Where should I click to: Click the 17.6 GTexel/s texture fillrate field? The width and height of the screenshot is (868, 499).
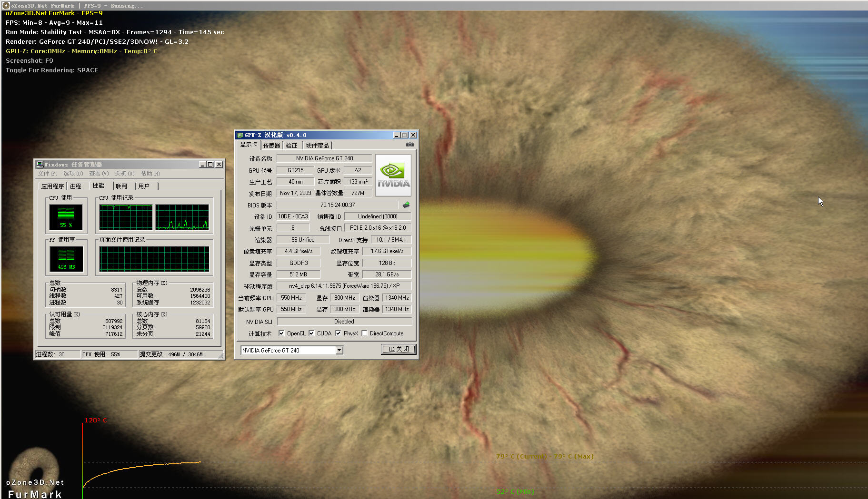(387, 251)
